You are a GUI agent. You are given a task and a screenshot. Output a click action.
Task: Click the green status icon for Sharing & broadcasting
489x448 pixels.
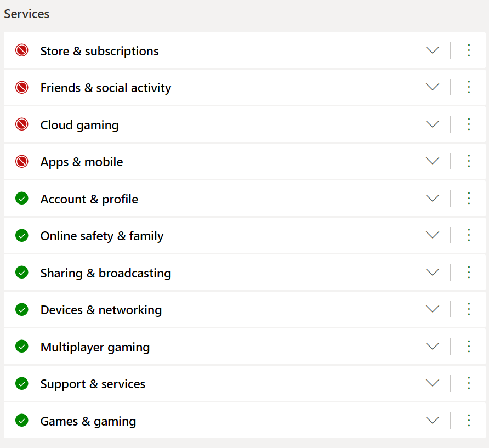tap(22, 273)
